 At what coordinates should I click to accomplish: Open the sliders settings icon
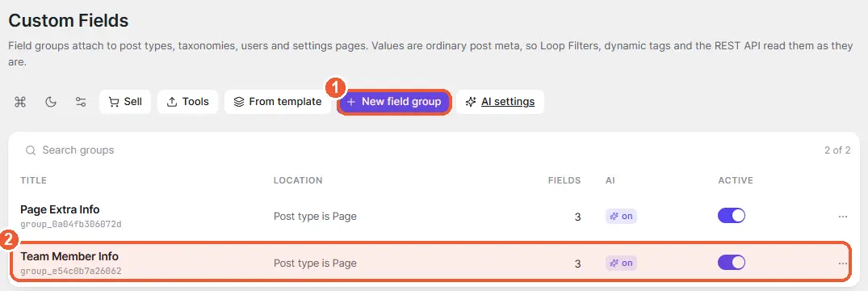[81, 102]
